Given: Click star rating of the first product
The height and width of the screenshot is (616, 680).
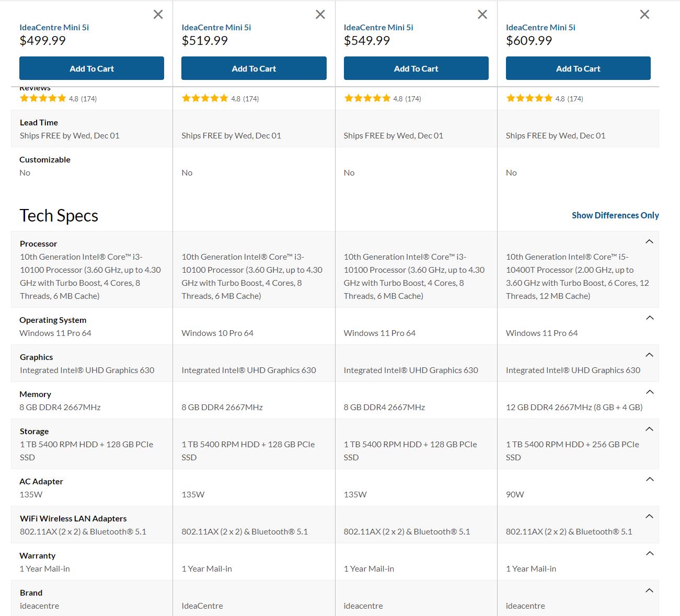Looking at the screenshot, I should point(43,98).
